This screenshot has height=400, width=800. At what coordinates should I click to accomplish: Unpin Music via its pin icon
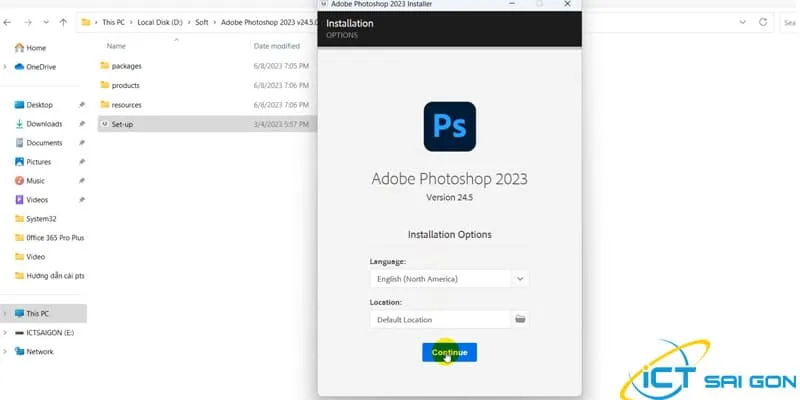(82, 181)
